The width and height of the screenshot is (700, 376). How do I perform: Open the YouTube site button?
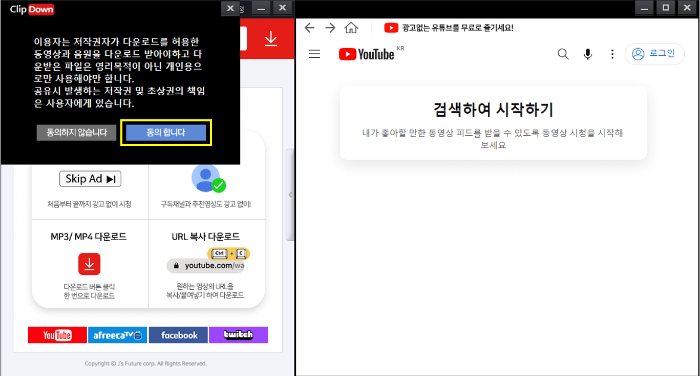tap(57, 335)
